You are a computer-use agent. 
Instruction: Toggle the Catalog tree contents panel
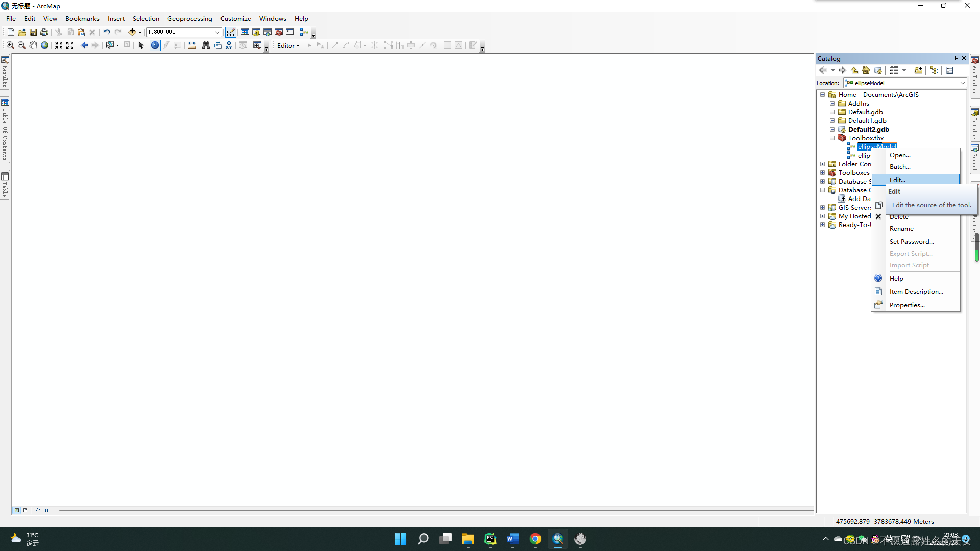pyautogui.click(x=934, y=70)
